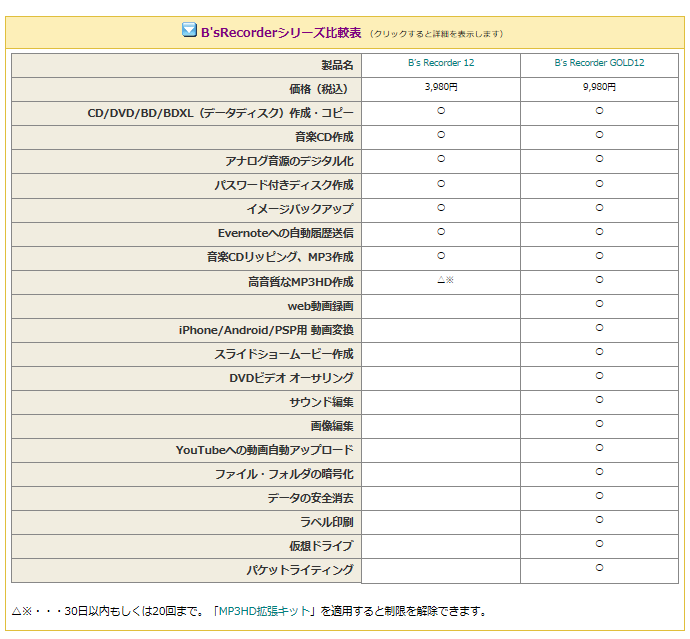The height and width of the screenshot is (639, 690).
Task: Click the GOLD12 circle mark for web動画録画
Action: pyautogui.click(x=599, y=304)
